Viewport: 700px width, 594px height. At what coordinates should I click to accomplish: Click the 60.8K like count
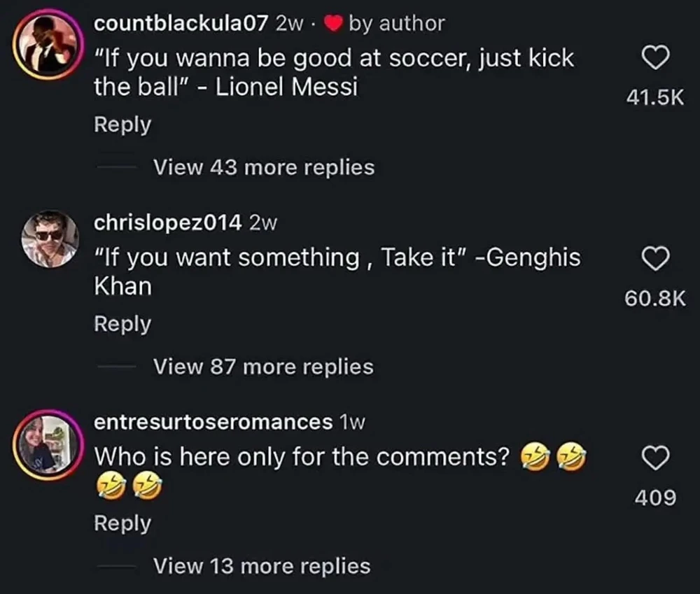pyautogui.click(x=653, y=299)
